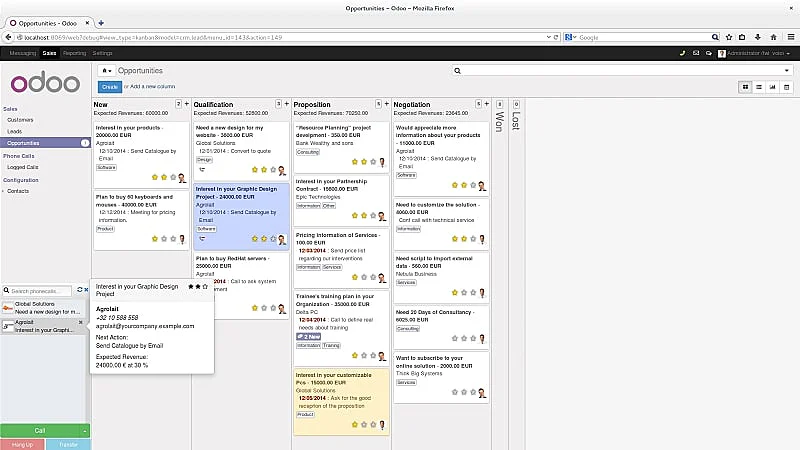This screenshot has height=450, width=800.
Task: Go to Firefox home page icon
Action: click(x=773, y=37)
